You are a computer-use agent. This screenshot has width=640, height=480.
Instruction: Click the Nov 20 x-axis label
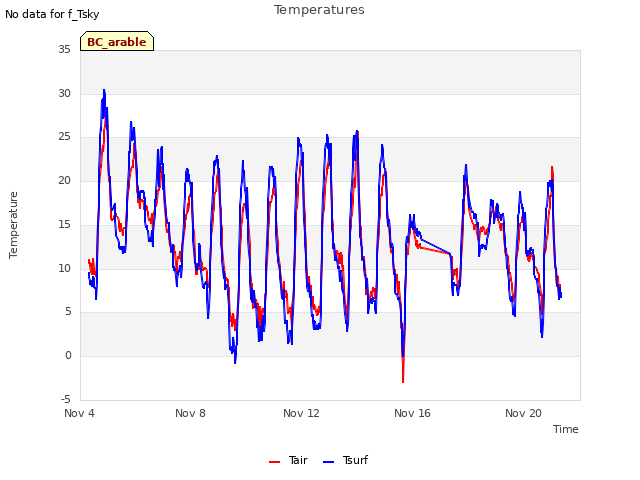[523, 413]
